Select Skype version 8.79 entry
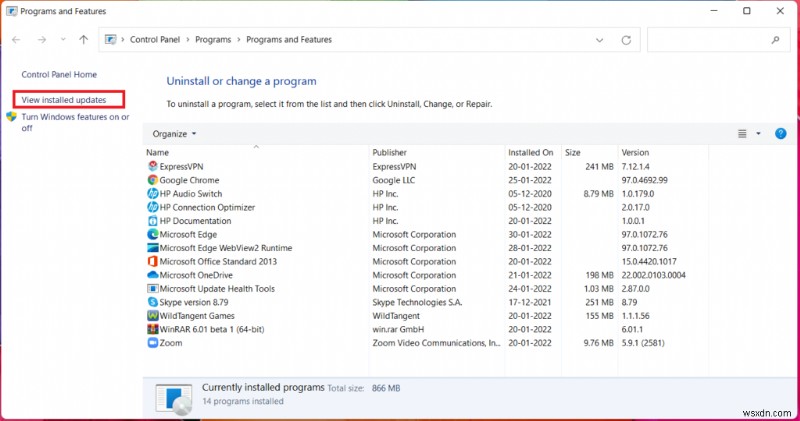 (194, 302)
